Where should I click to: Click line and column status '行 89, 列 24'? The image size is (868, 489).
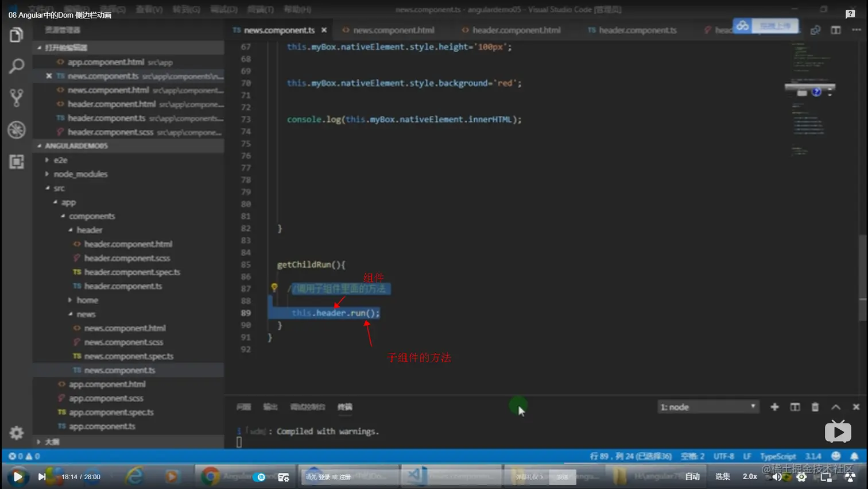pos(630,456)
